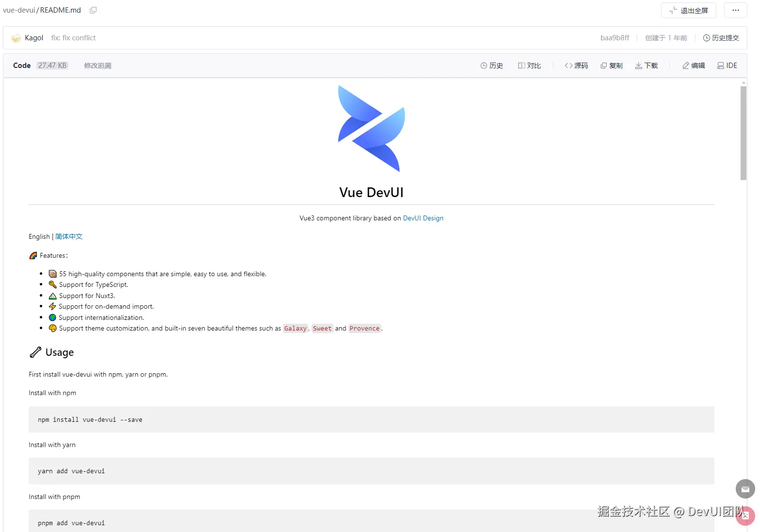Click the package emoji beside 55 components

(x=53, y=274)
